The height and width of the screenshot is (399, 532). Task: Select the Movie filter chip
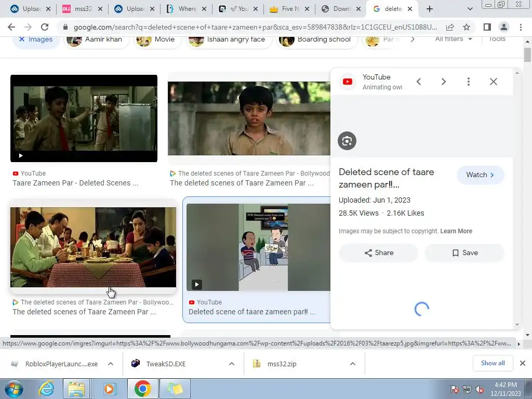(x=158, y=39)
